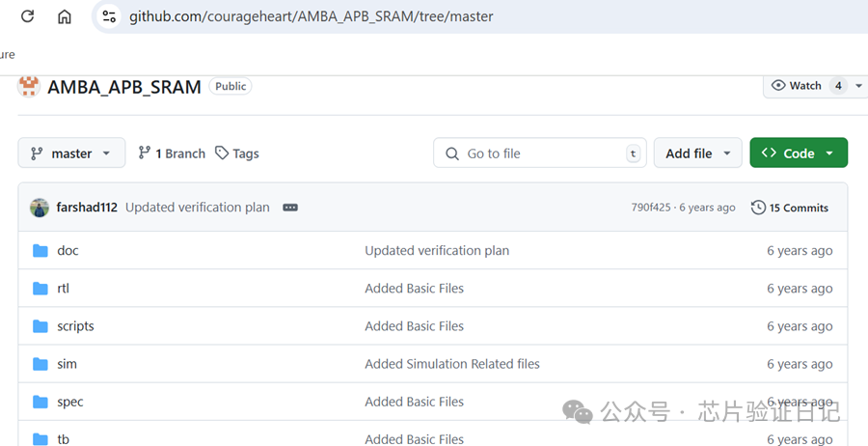Expand the Watch options dropdown arrow
The image size is (868, 446).
858,85
